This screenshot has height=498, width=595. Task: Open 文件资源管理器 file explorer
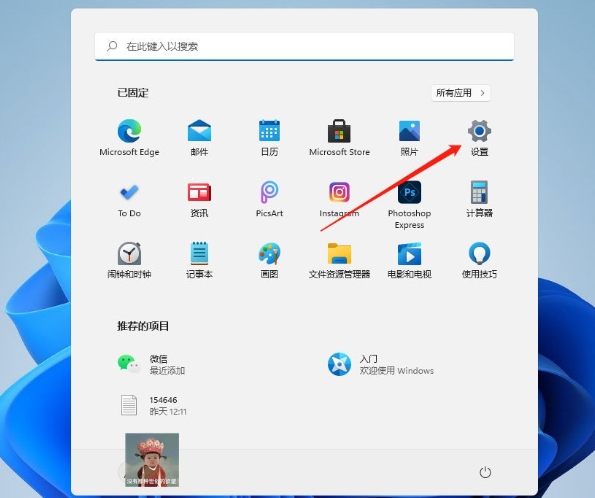point(339,260)
